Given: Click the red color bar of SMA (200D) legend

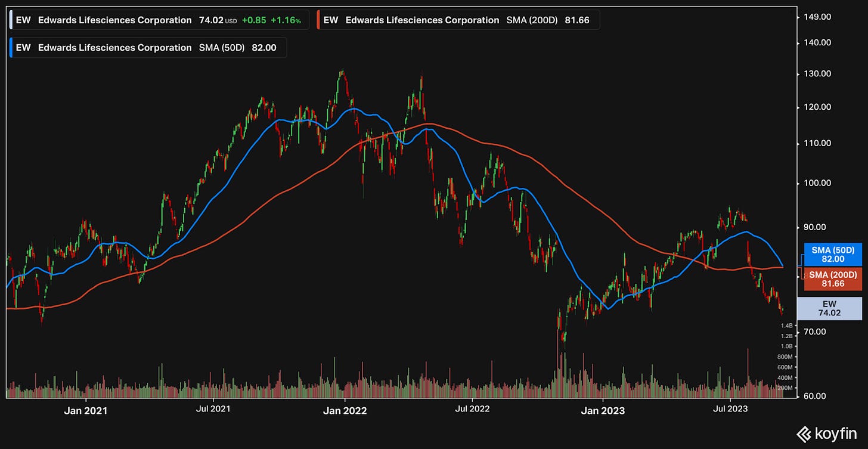Looking at the screenshot, I should 319,20.
